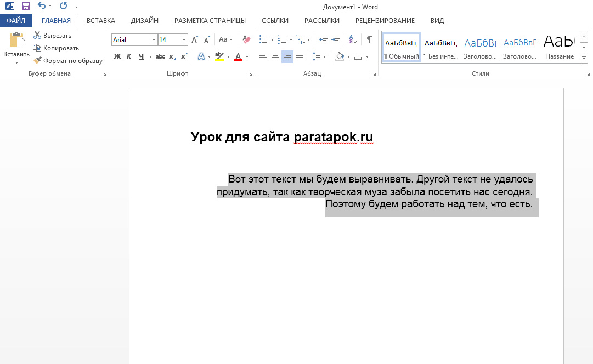Justify the selected paragraph text
The height and width of the screenshot is (364, 593).
pyautogui.click(x=300, y=56)
